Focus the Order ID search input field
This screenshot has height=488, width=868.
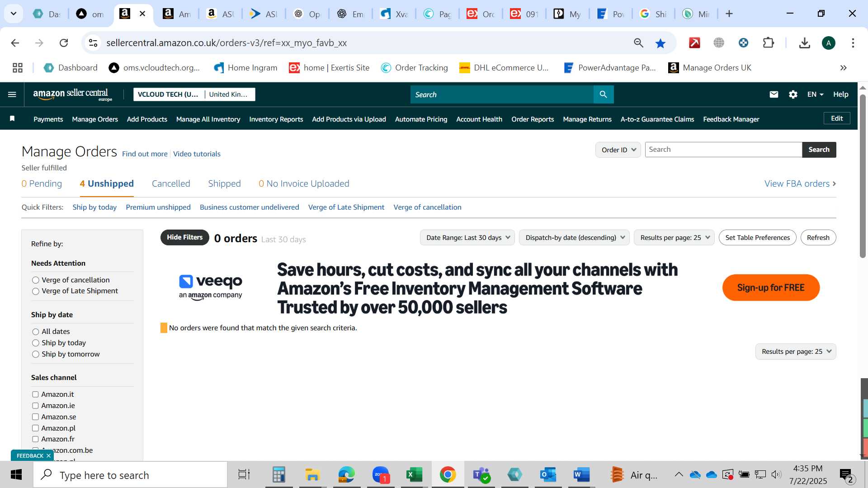click(723, 150)
